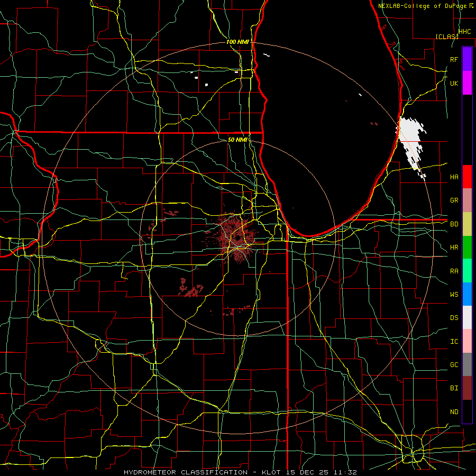Select the IC pink legend swatch
476x476 pixels.
[467, 341]
